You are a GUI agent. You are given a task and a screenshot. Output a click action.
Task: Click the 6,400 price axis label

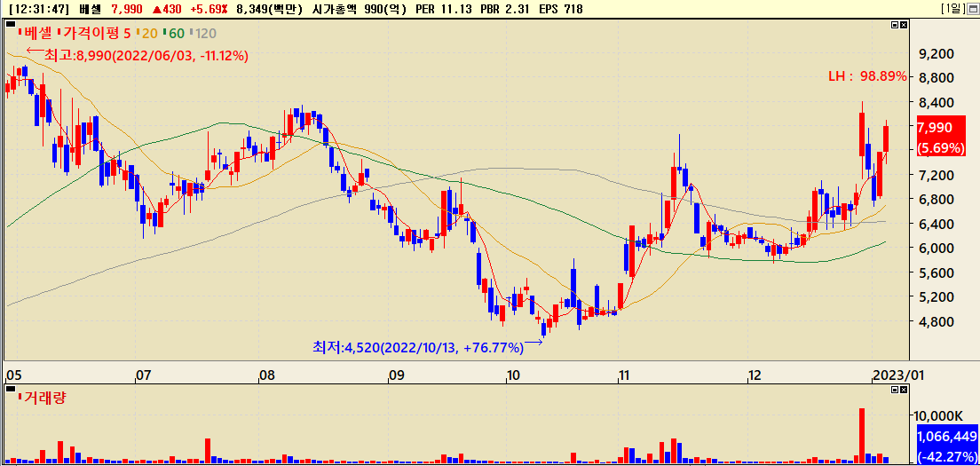[935, 225]
